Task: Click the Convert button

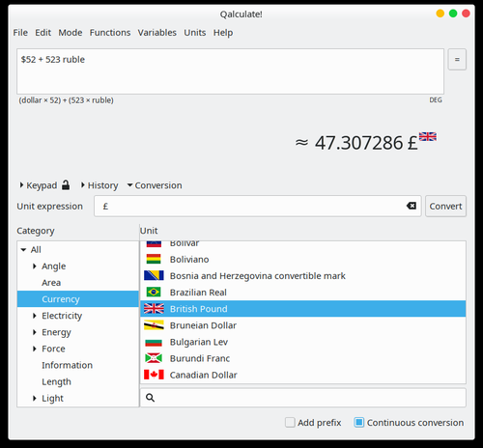Action: [x=445, y=206]
